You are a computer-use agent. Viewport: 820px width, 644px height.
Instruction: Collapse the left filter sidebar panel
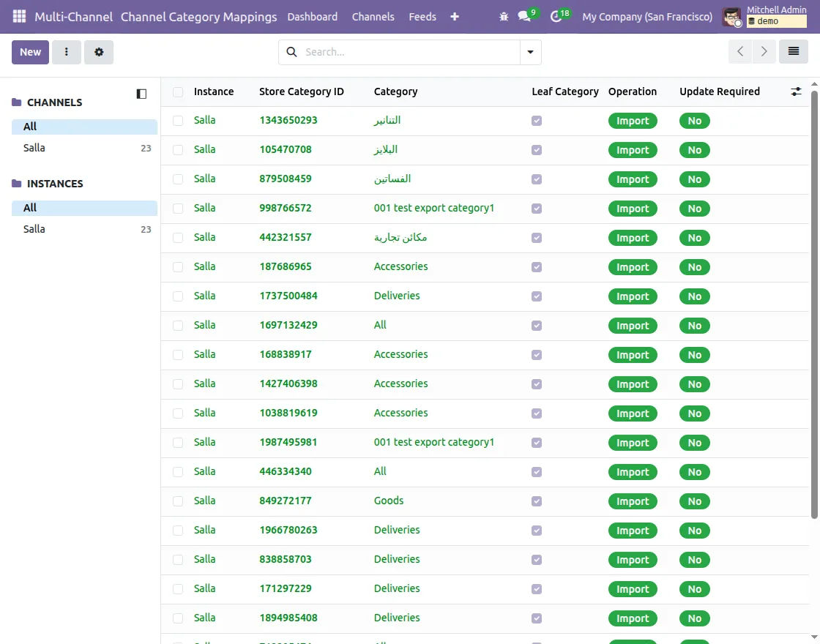pos(141,94)
